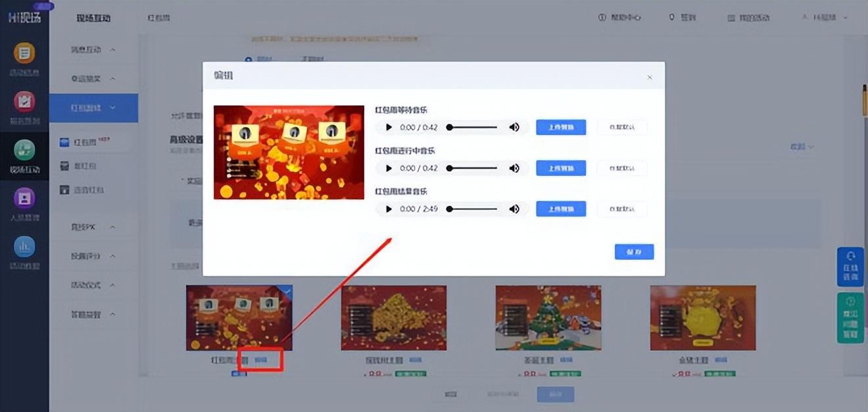Click the volume icon on the 2:49 track

click(514, 209)
